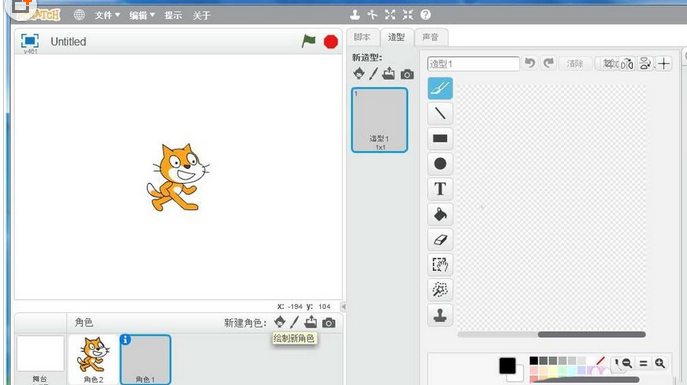Click the canvas horizontal scrollbar
687x385 pixels.
click(x=591, y=335)
